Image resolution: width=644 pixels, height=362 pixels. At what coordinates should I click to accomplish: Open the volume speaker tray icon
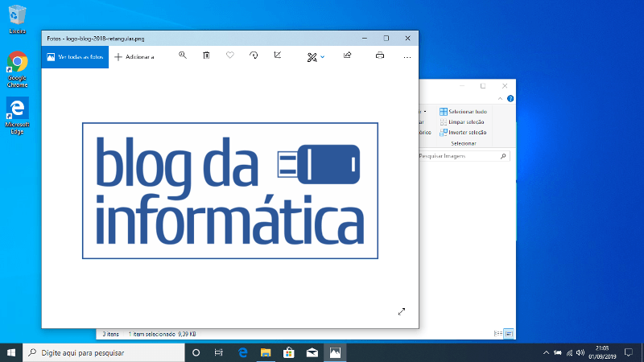(x=580, y=352)
